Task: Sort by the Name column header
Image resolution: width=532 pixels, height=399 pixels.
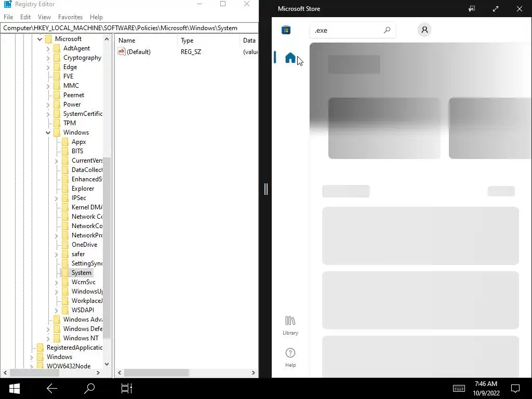Action: [x=146, y=41]
